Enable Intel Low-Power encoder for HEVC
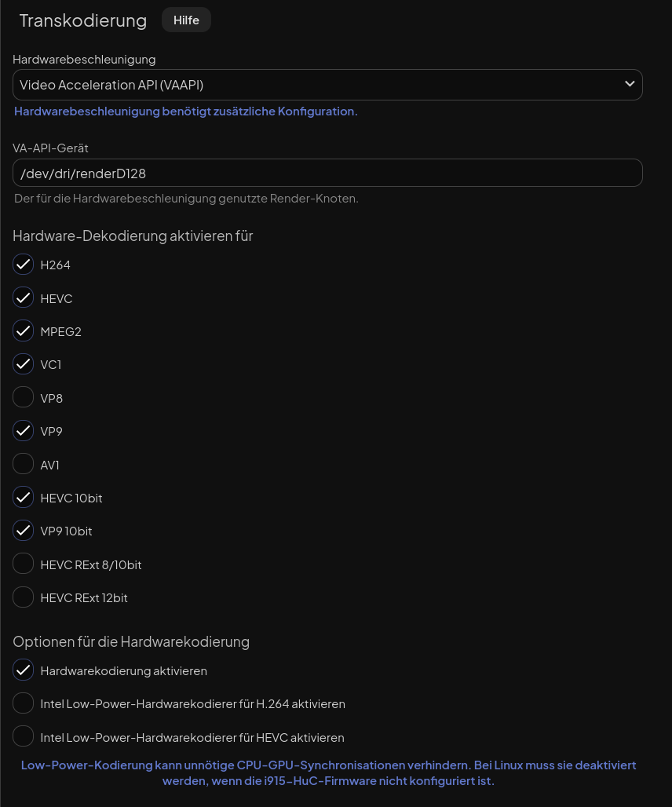Image resolution: width=672 pixels, height=807 pixels. point(24,737)
